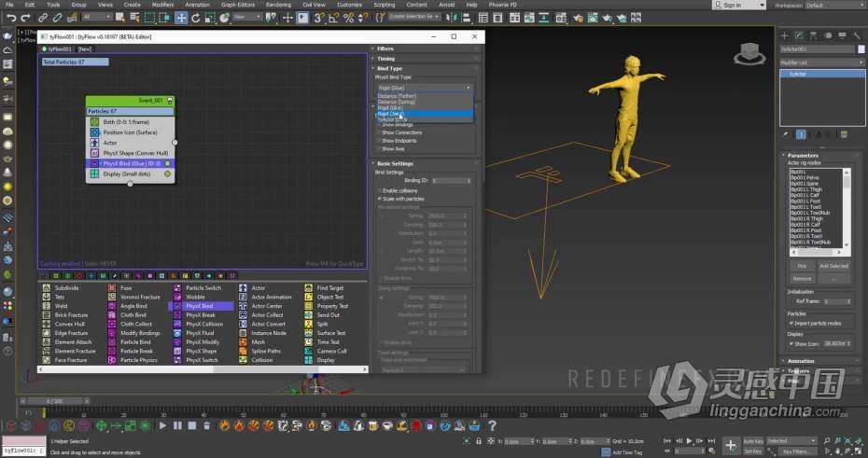This screenshot has height=458, width=868.
Task: Toggle Import particle nodes checkbox
Action: click(x=791, y=323)
